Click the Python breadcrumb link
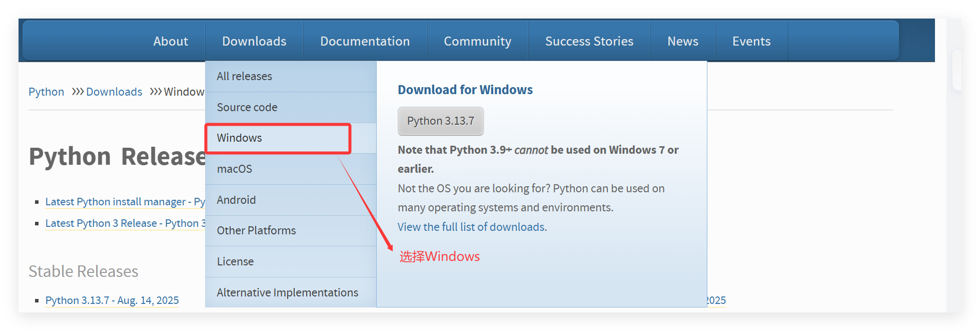980x331 pixels. click(x=46, y=92)
